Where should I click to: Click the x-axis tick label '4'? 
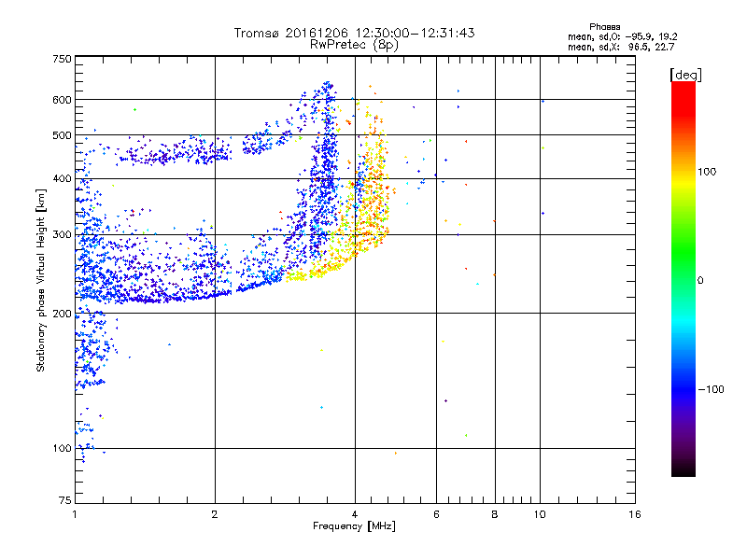355,514
